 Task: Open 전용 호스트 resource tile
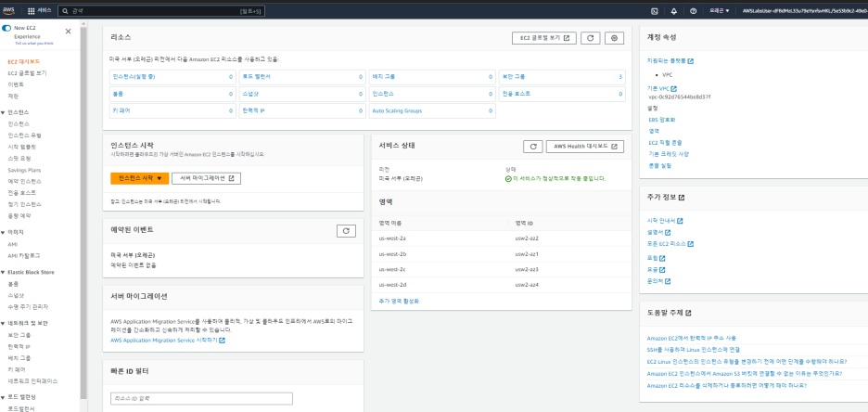click(562, 94)
